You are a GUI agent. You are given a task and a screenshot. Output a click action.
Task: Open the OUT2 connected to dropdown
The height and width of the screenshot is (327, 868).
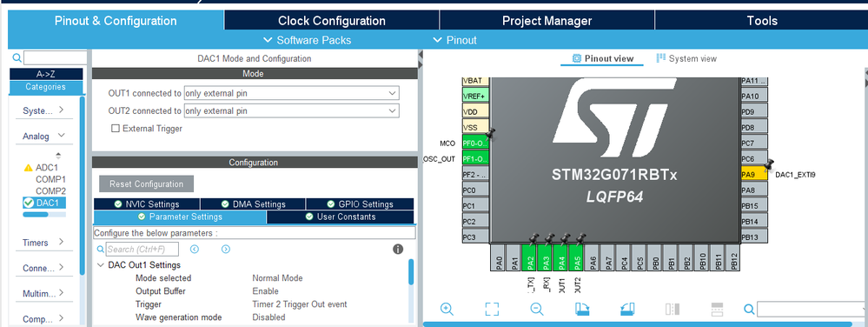point(291,110)
